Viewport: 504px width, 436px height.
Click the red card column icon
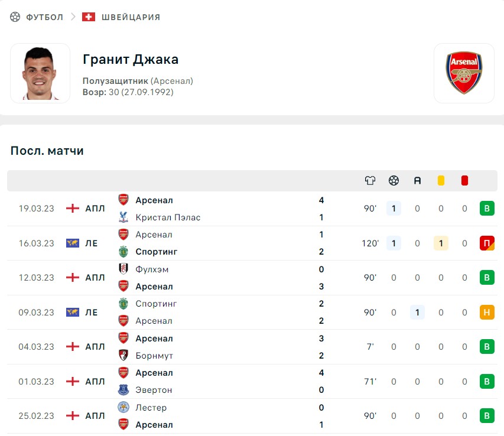pos(464,181)
